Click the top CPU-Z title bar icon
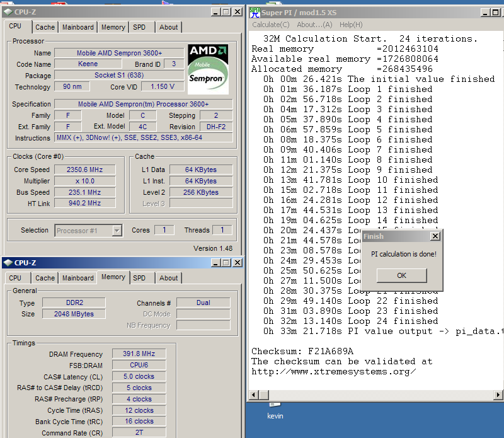The height and width of the screenshot is (438, 504). pyautogui.click(x=8, y=12)
